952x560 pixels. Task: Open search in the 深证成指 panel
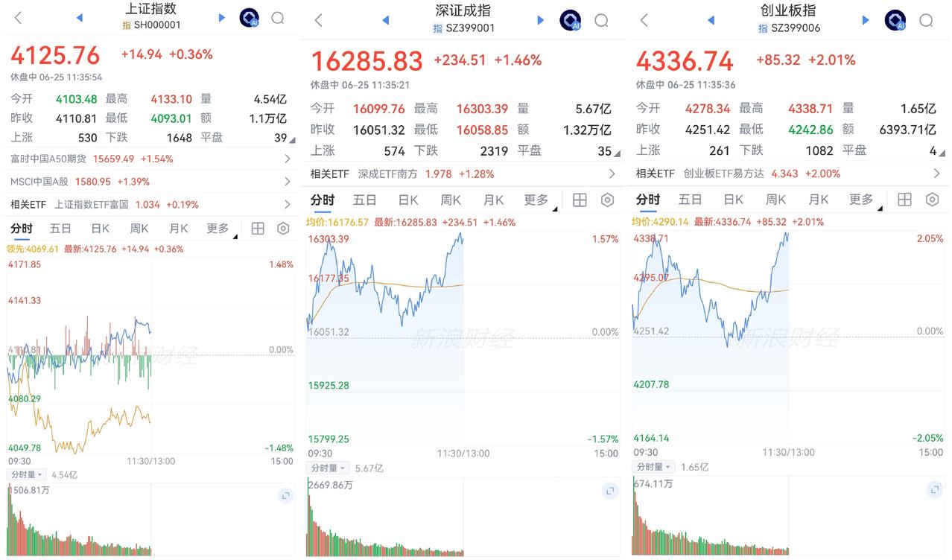[x=601, y=20]
